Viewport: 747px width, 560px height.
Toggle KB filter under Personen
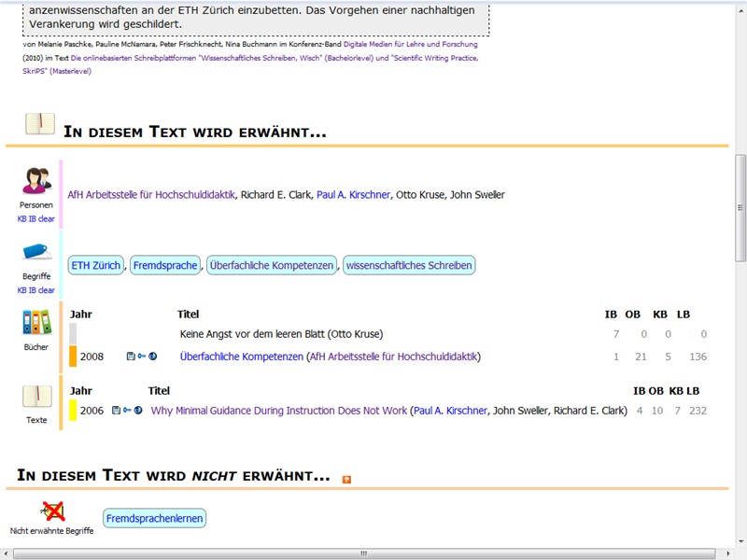click(21, 218)
